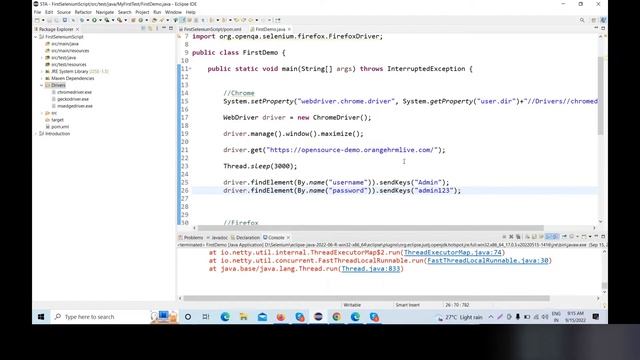
Task: Minimize the Console view
Action: [x=596, y=236]
